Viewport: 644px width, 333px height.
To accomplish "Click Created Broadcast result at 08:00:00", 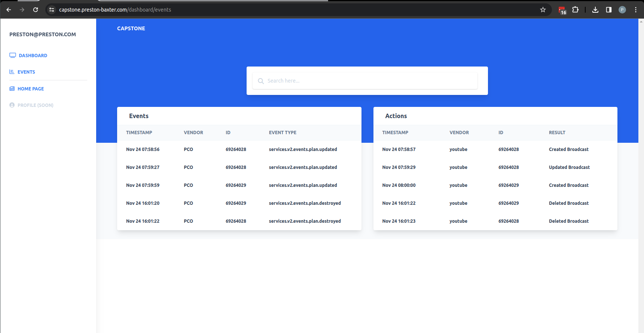I will point(569,185).
